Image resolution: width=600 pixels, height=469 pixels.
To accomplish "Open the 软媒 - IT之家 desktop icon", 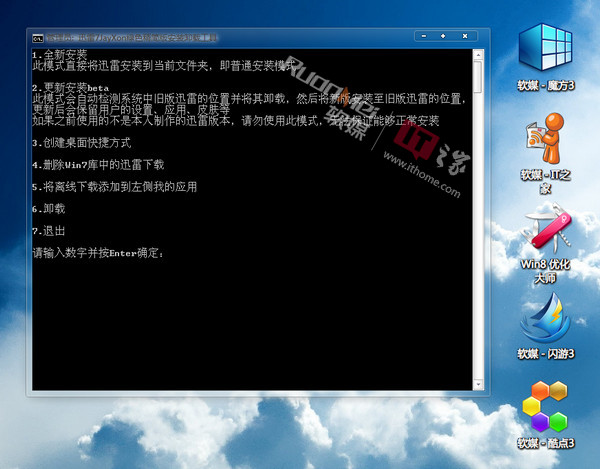I will click(545, 153).
